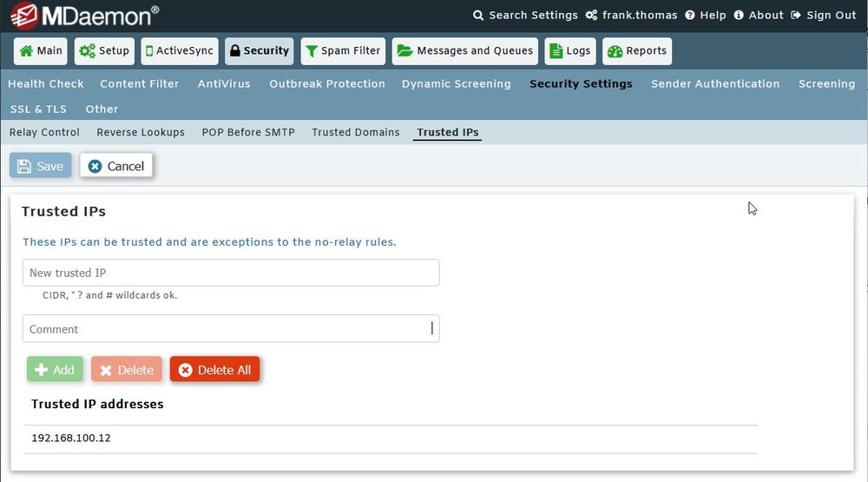Switch to Content Filter

click(140, 83)
